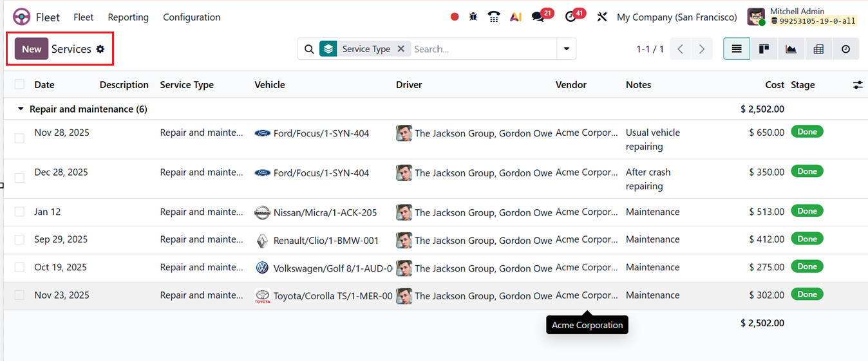The image size is (868, 361).
Task: Open the Fleet menu
Action: pyautogui.click(x=84, y=17)
